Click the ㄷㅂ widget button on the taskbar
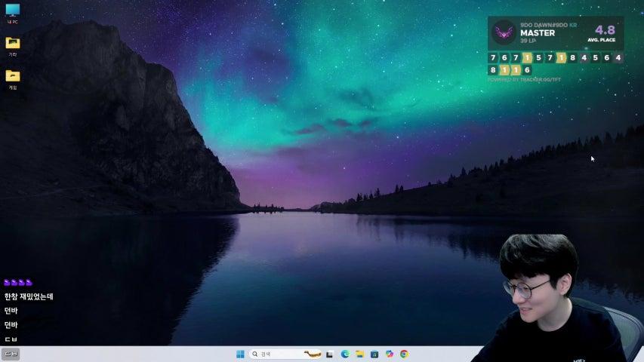This screenshot has height=362, width=644. coord(11,354)
